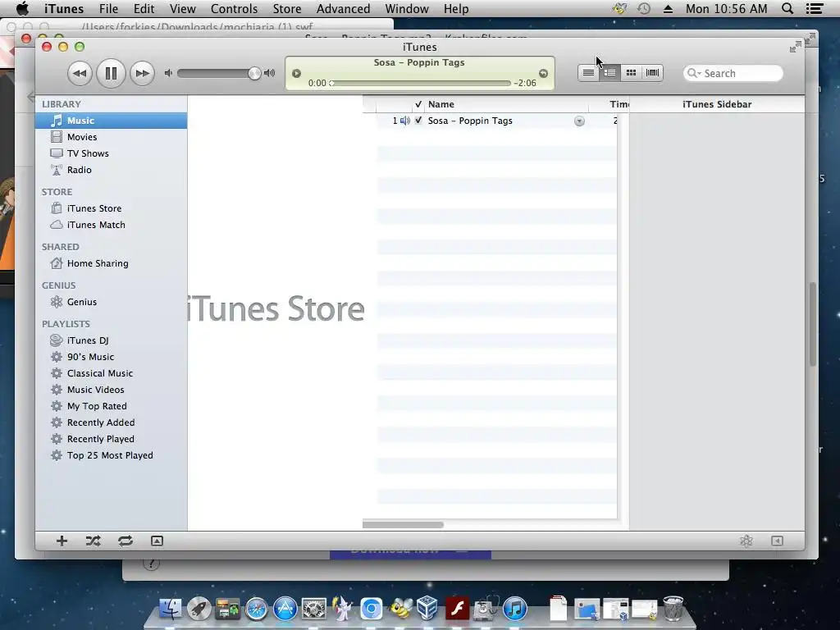Skip forward to the next track
Screen dimensions: 840x630
tap(142, 73)
